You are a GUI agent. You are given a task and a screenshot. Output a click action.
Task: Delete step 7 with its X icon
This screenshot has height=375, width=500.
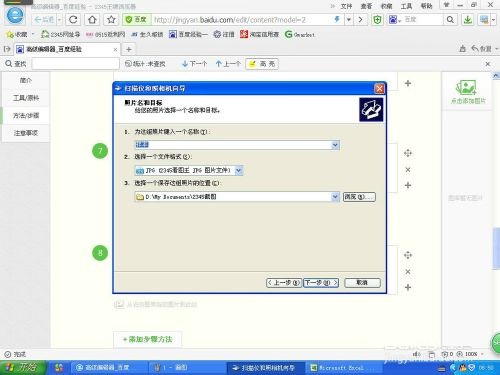pyautogui.click(x=408, y=170)
